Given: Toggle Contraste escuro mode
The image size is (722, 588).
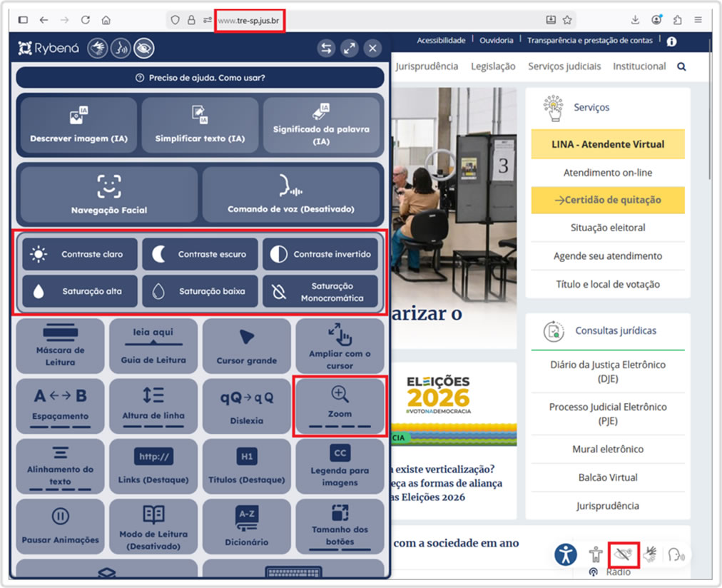Looking at the screenshot, I should (200, 254).
